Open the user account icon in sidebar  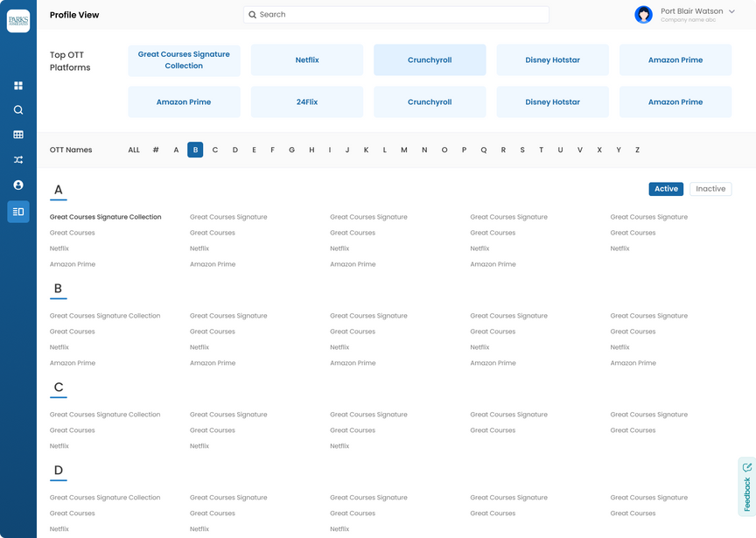pyautogui.click(x=18, y=185)
